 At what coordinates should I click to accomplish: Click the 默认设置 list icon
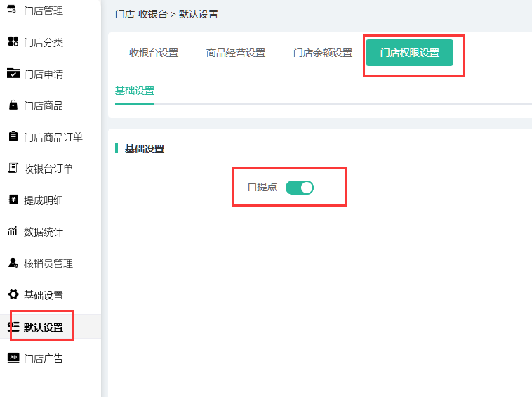pos(13,326)
